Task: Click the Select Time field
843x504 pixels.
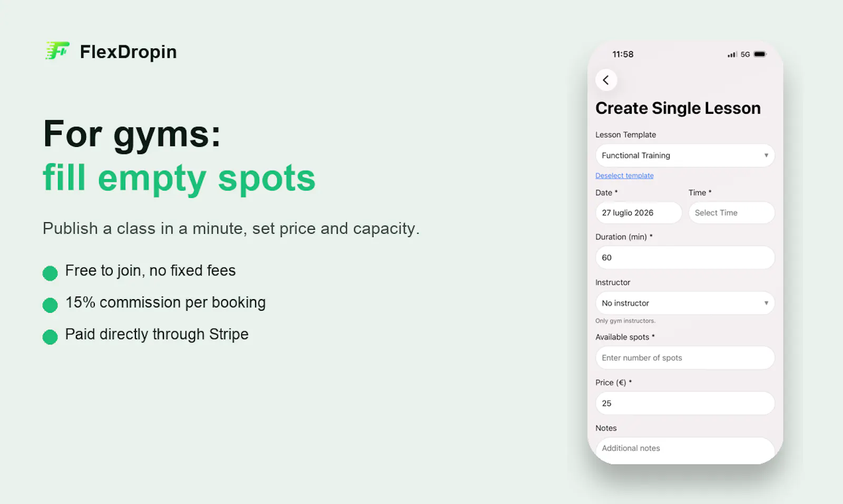Action: click(x=731, y=213)
